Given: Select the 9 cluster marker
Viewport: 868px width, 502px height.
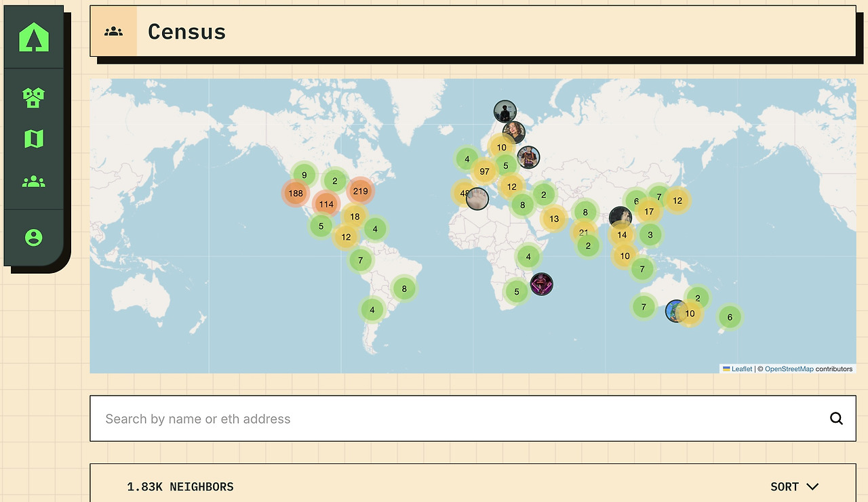Looking at the screenshot, I should click(304, 175).
